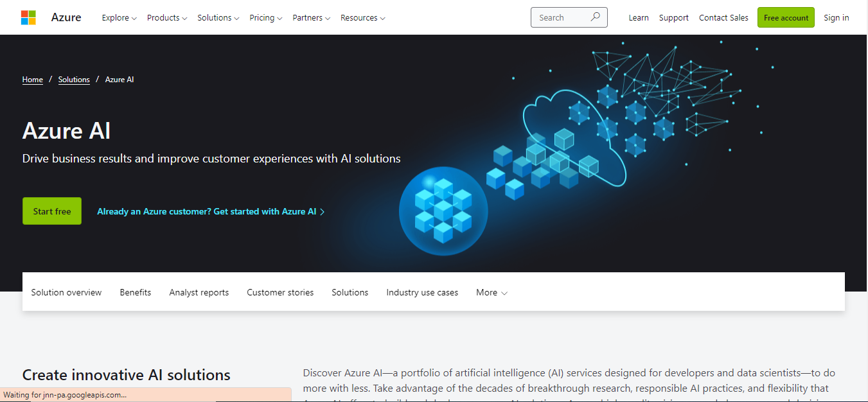Open the Azure home brand link

[66, 17]
